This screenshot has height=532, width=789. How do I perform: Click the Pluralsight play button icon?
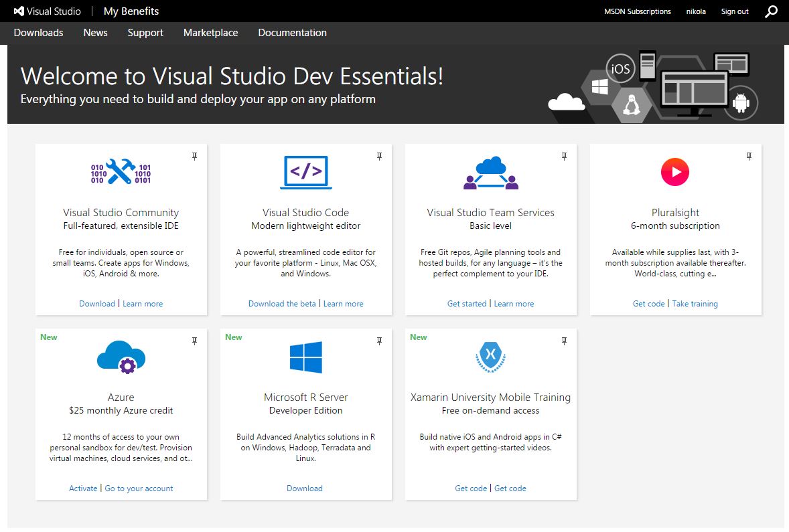[x=674, y=172]
